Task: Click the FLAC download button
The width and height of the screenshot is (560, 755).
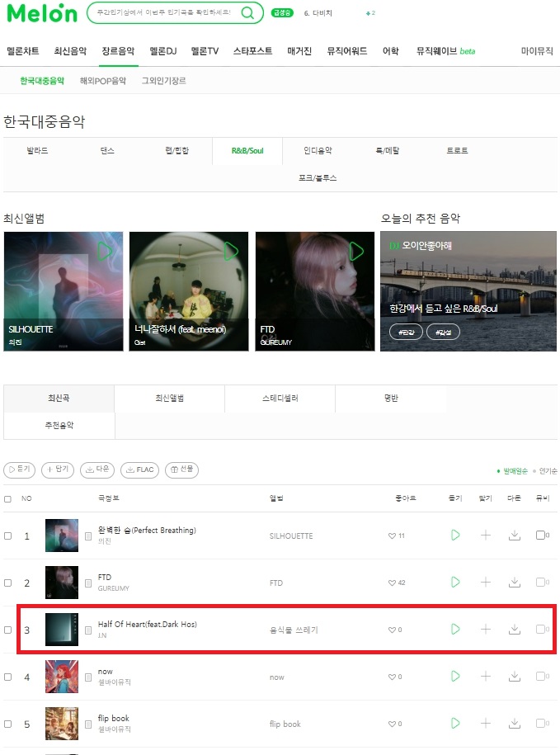Action: (x=139, y=470)
